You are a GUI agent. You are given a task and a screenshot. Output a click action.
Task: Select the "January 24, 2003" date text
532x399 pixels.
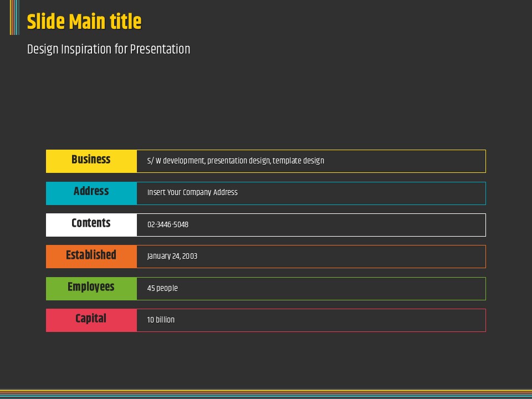pos(172,256)
